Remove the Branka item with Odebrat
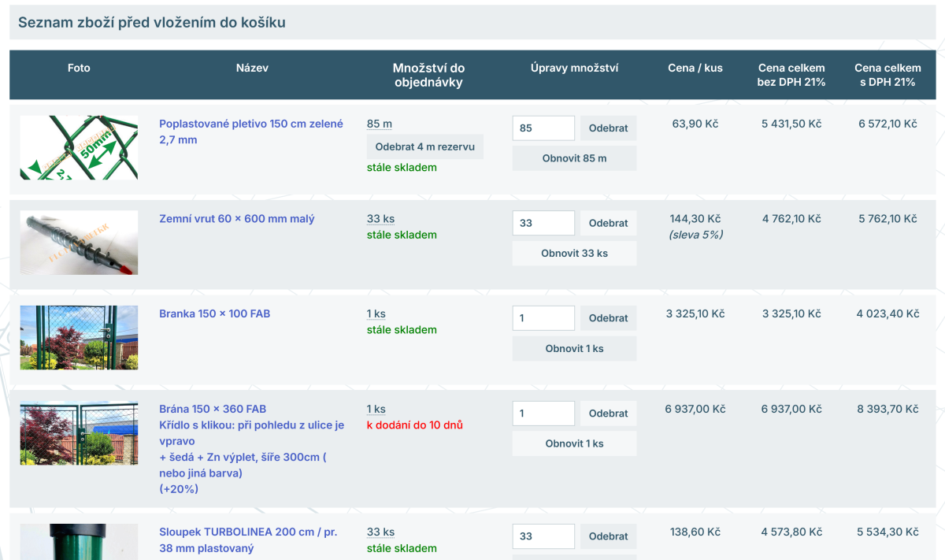The height and width of the screenshot is (560, 945). (608, 318)
